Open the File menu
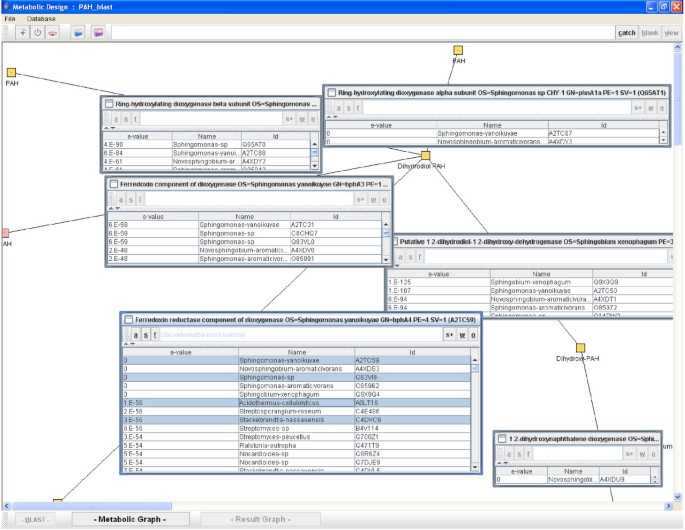The height and width of the screenshot is (530, 685). click(10, 19)
